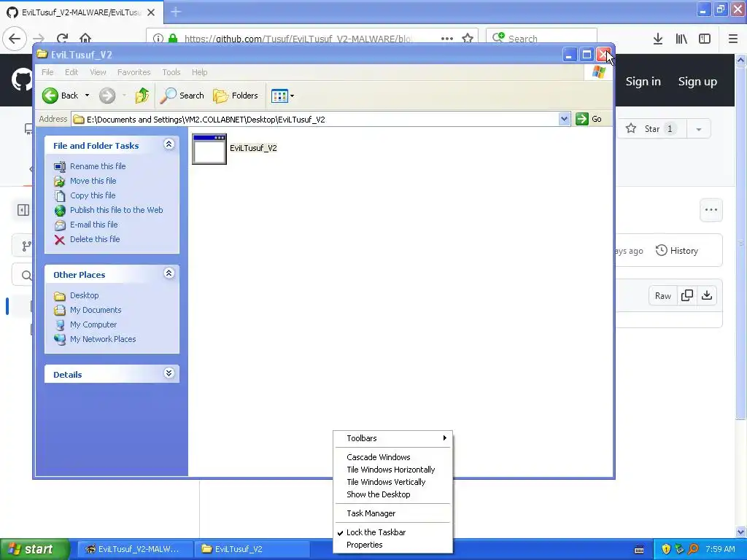
Task: Open the Tools menu in Explorer
Action: pyautogui.click(x=171, y=72)
